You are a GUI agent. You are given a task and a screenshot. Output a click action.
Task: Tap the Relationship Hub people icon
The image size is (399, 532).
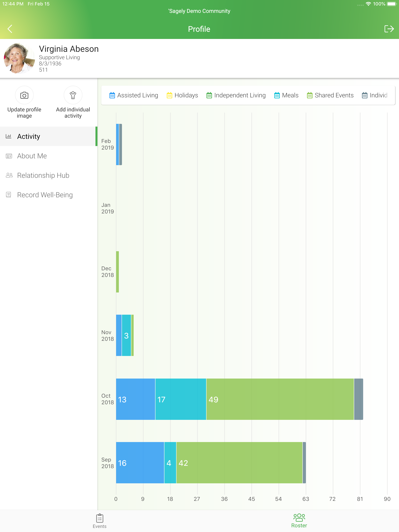coord(9,175)
